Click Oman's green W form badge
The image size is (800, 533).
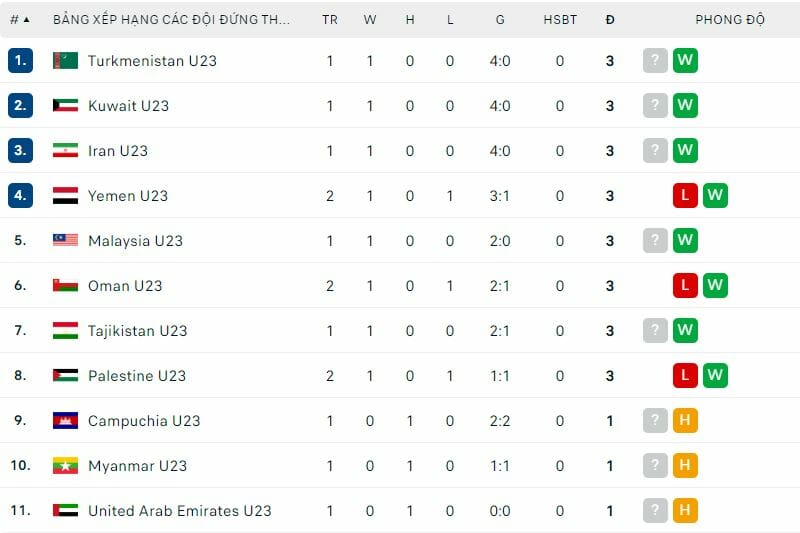click(714, 286)
